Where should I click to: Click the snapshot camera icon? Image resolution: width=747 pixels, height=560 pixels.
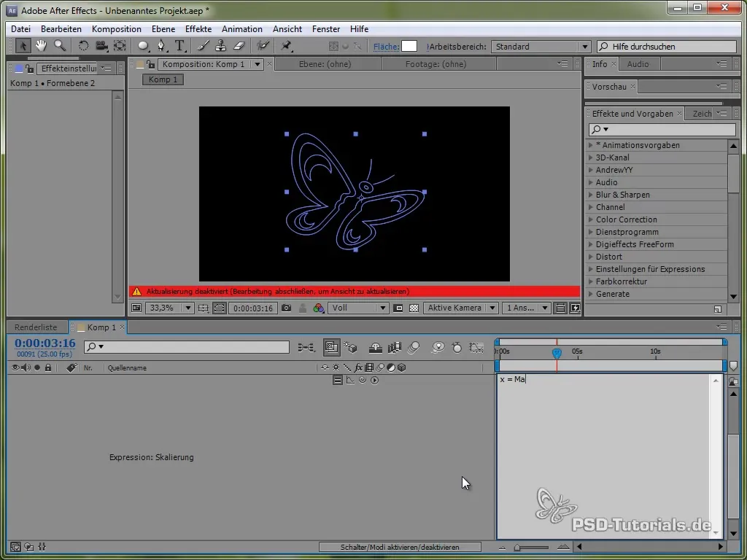[x=287, y=308]
